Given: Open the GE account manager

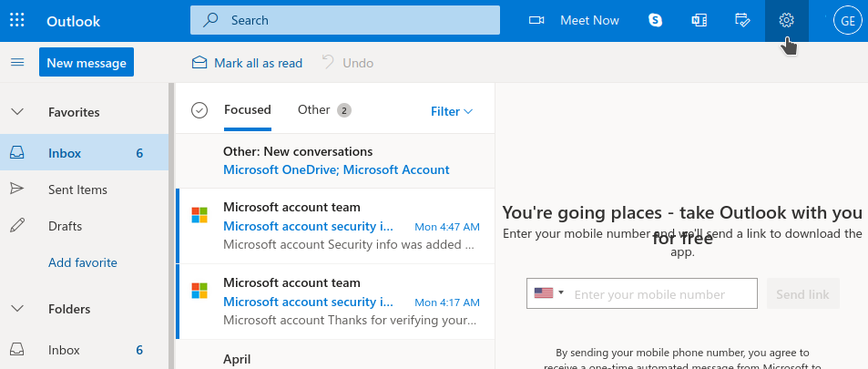Looking at the screenshot, I should [x=848, y=20].
